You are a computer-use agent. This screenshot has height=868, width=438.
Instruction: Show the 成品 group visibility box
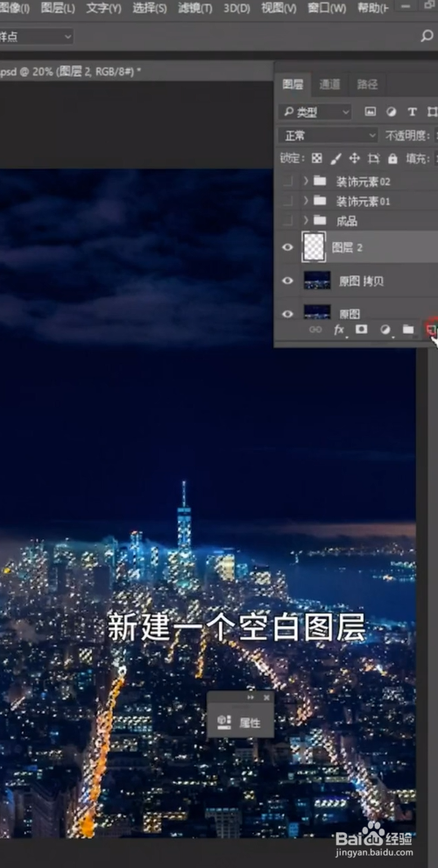287,221
